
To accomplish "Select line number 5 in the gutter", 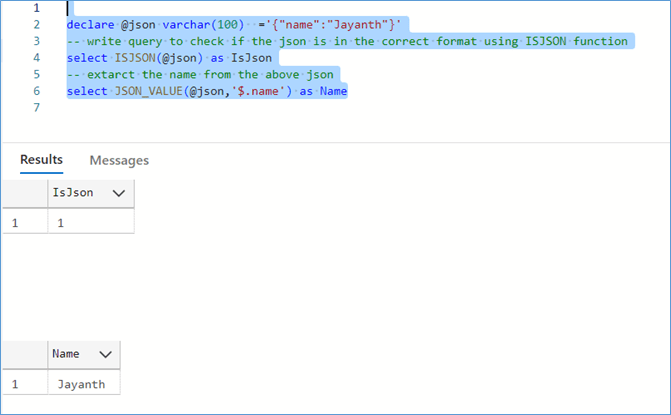I will point(36,74).
